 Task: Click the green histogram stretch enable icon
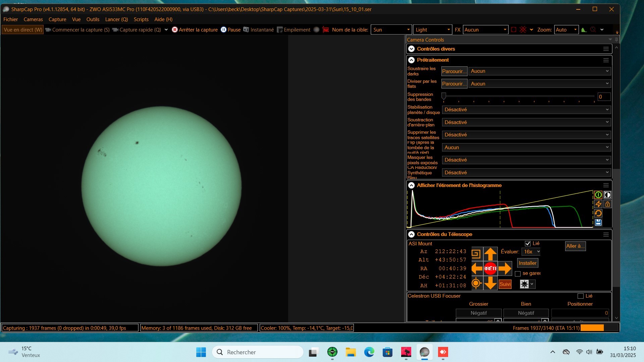pyautogui.click(x=598, y=195)
